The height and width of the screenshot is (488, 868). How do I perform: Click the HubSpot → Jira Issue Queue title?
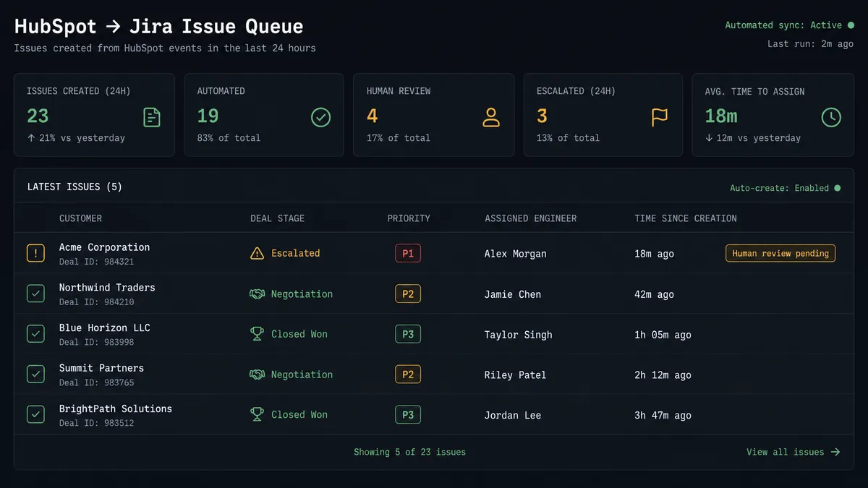tap(159, 27)
